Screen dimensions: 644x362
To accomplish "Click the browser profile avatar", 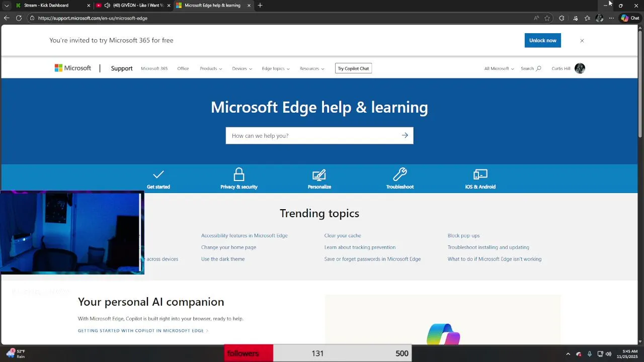I will click(599, 18).
